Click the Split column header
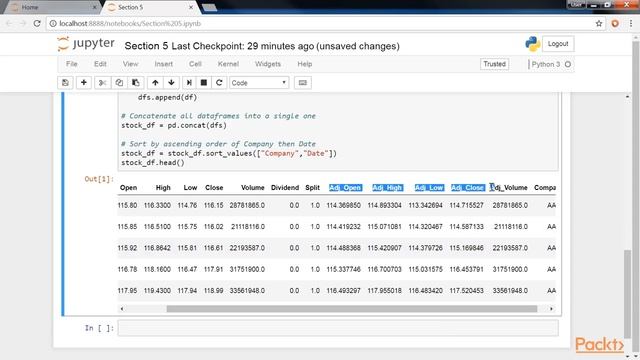 click(313, 188)
